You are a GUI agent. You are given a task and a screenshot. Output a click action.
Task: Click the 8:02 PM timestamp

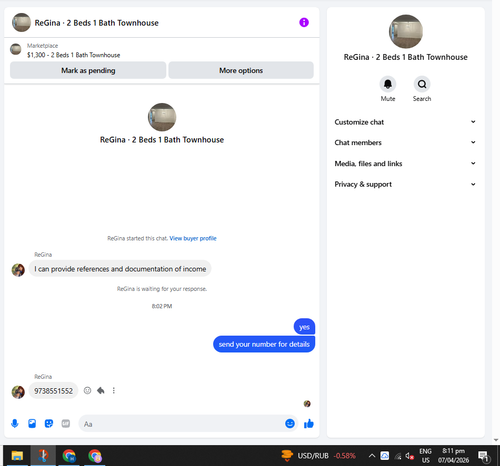tap(162, 306)
